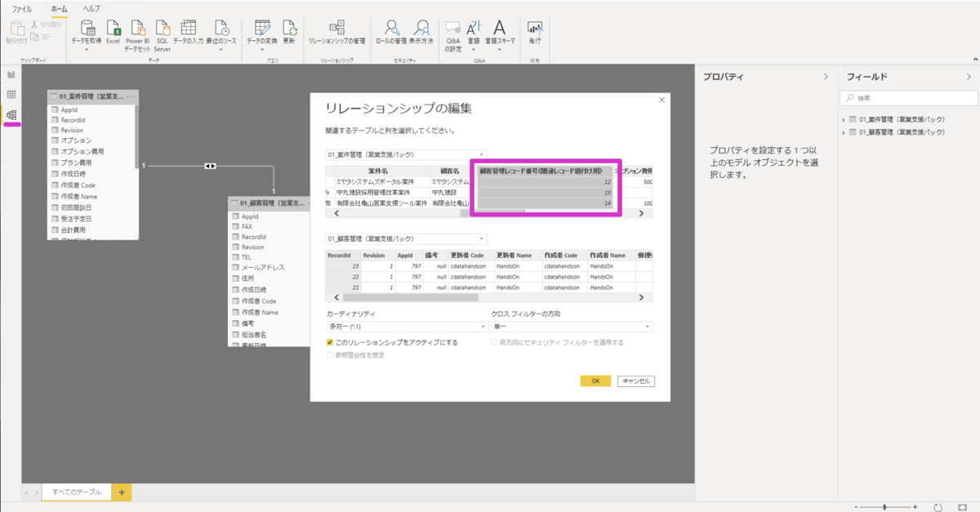The width and height of the screenshot is (980, 512).
Task: Open the ファイル menu tab
Action: 22,8
